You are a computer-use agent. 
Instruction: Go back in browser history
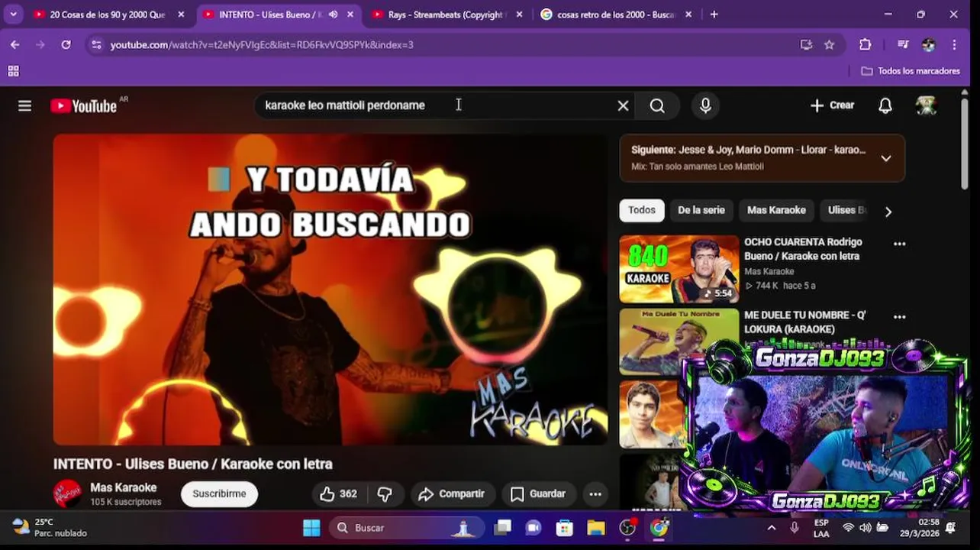(x=15, y=45)
